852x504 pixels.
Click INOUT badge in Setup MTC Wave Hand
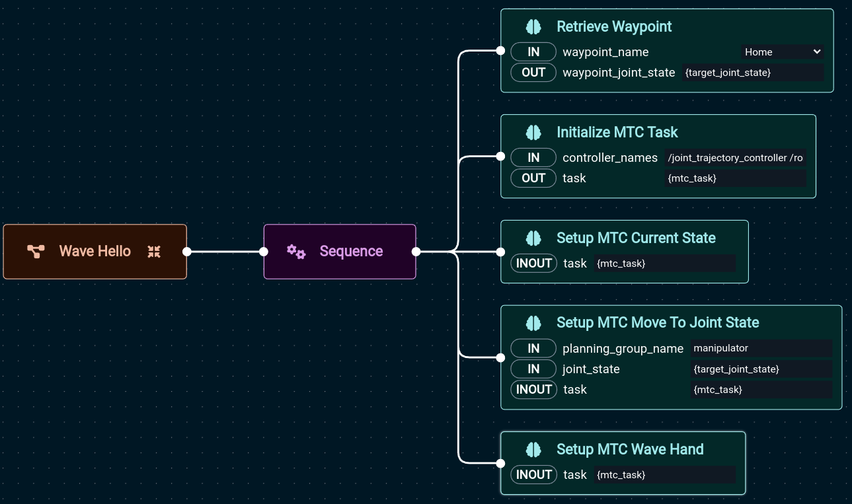pyautogui.click(x=534, y=475)
